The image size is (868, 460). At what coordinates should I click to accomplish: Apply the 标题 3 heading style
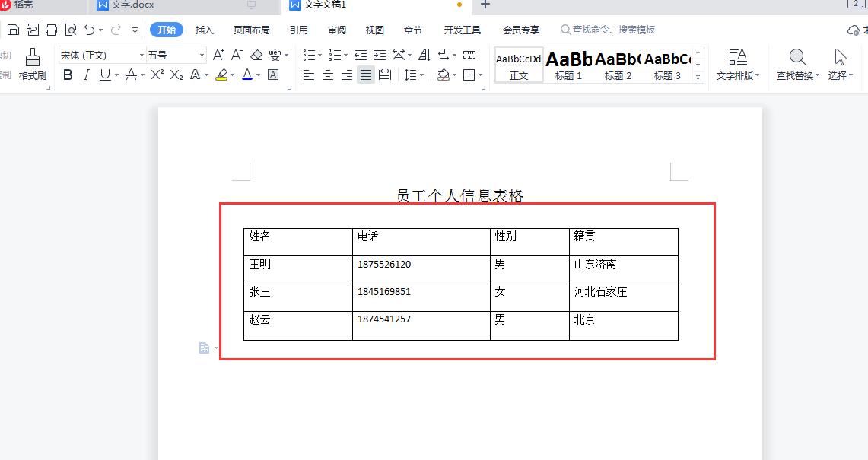tap(667, 65)
